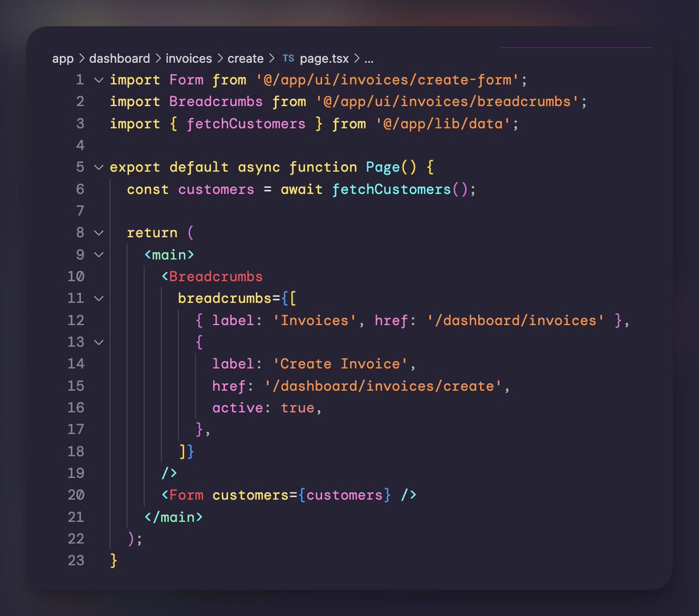
Task: Open the ellipsis breadcrumb overflow menu
Action: click(x=369, y=58)
